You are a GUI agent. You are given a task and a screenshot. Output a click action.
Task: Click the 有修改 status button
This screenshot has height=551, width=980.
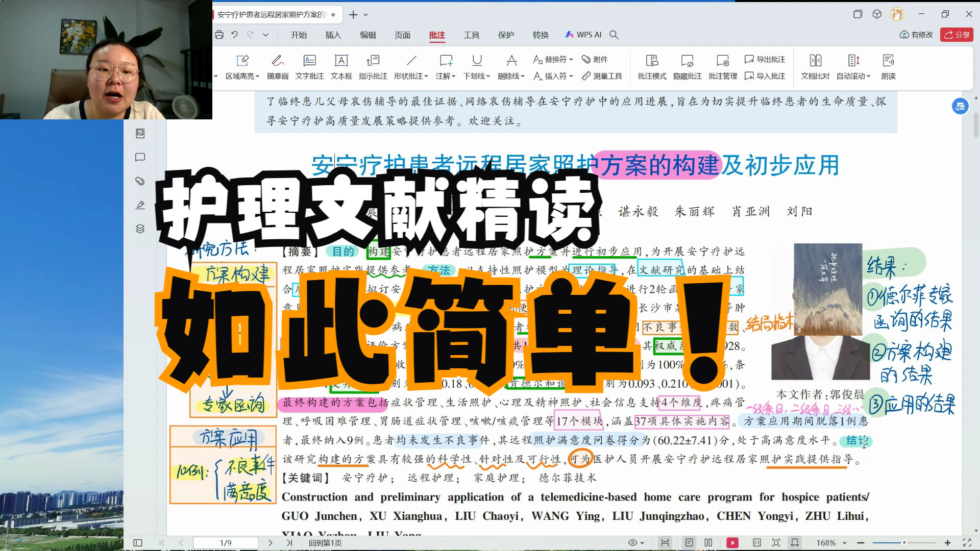[916, 35]
